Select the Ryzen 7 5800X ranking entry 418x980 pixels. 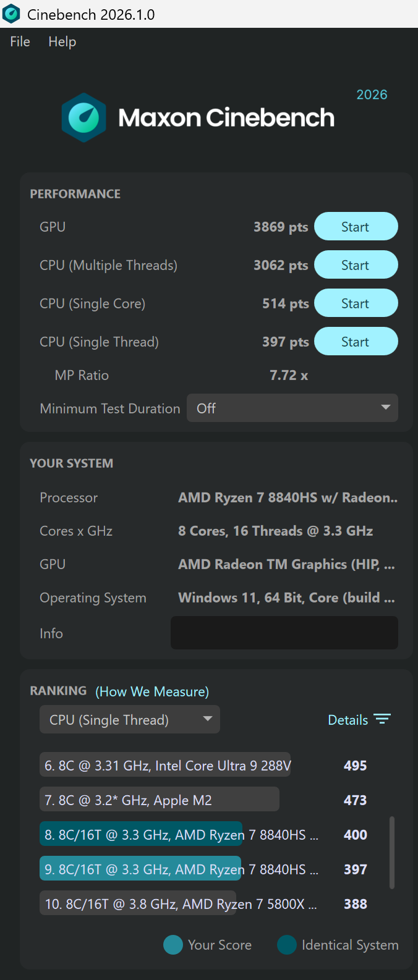(x=204, y=904)
